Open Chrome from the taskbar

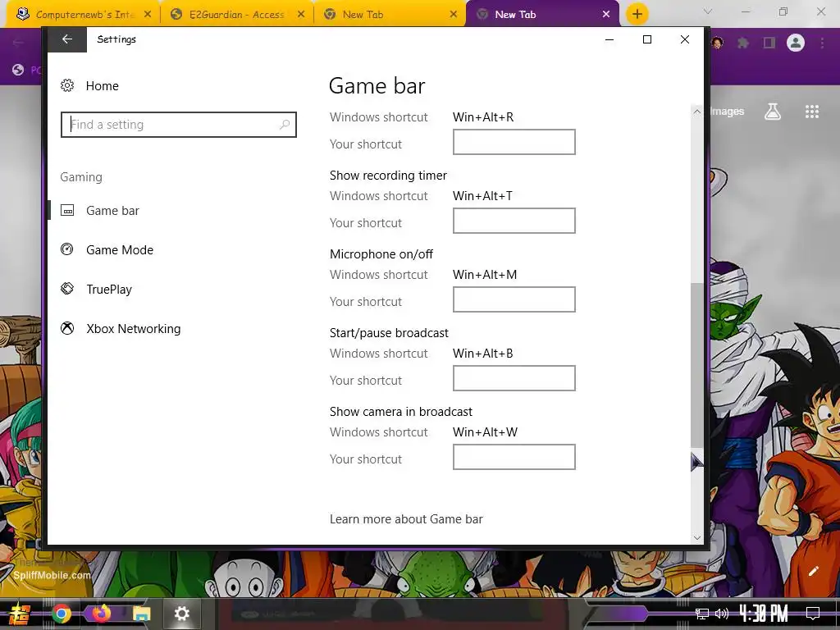point(62,614)
